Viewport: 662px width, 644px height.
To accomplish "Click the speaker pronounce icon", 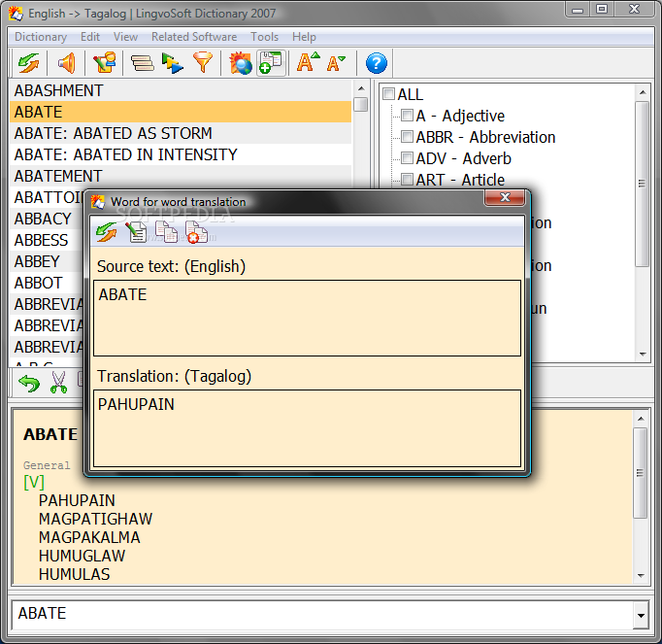I will 67,63.
